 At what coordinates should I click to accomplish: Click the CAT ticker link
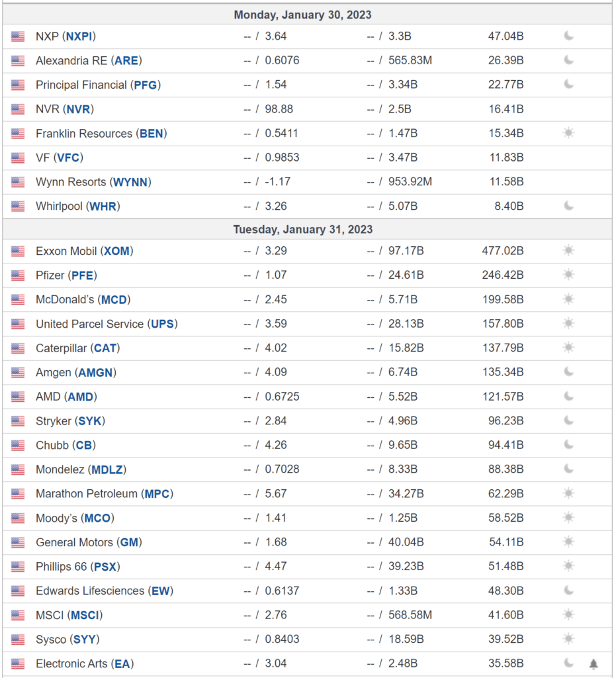point(105,348)
